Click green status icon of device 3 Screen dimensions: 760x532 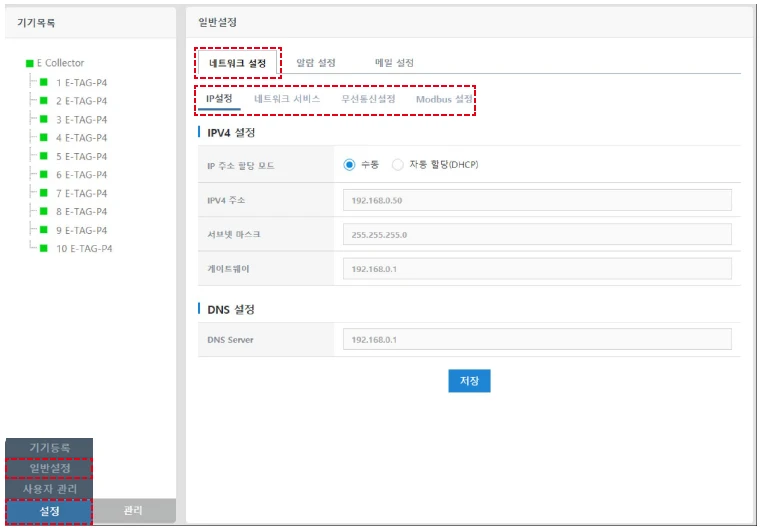[44, 119]
